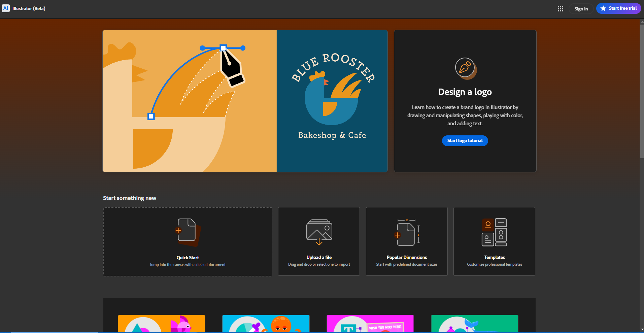Open the apps grid menu icon
The image size is (644, 333).
click(x=561, y=9)
